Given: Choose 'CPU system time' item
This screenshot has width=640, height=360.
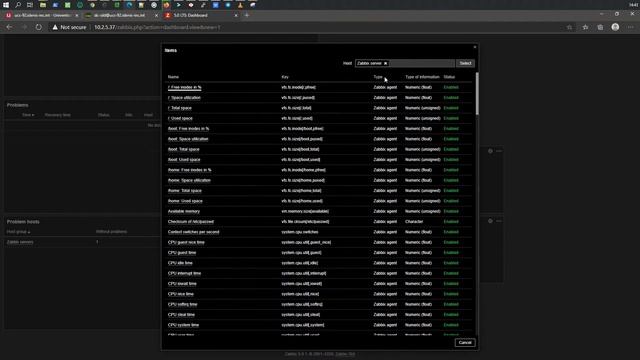Looking at the screenshot, I should click(x=183, y=325).
